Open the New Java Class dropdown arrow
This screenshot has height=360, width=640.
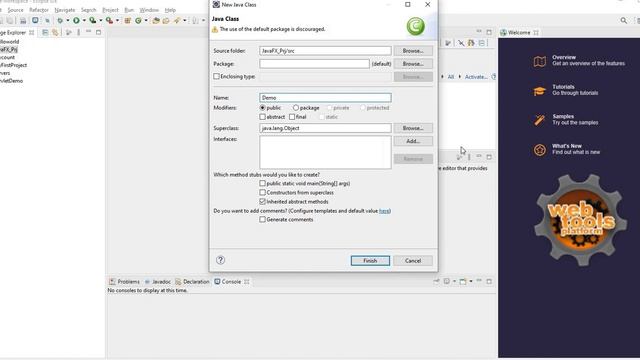click(146, 20)
